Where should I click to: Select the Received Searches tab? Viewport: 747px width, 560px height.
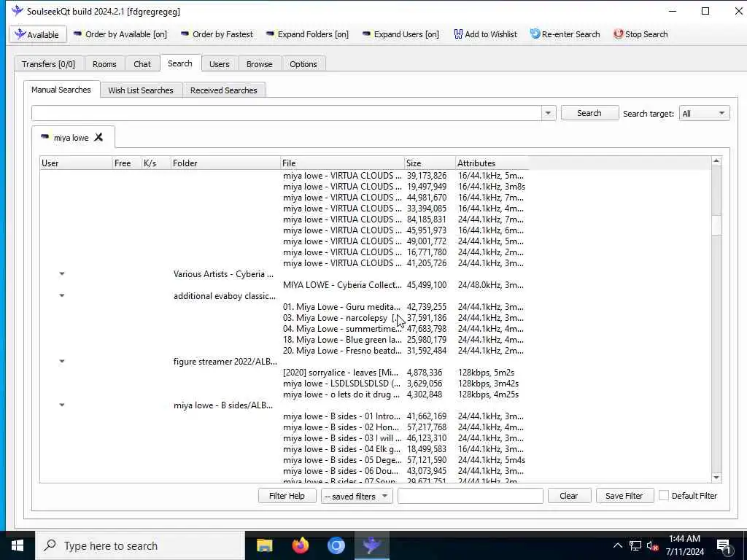pyautogui.click(x=223, y=90)
